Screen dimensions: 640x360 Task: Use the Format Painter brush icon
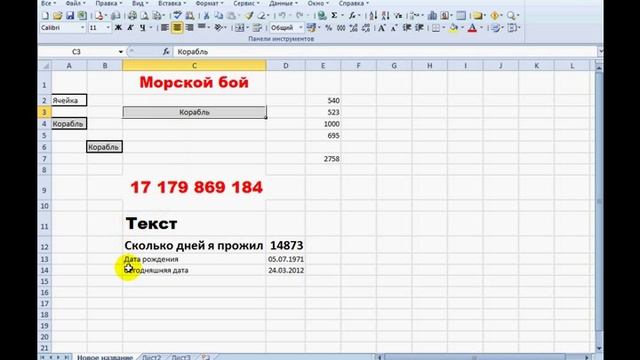pos(249,16)
